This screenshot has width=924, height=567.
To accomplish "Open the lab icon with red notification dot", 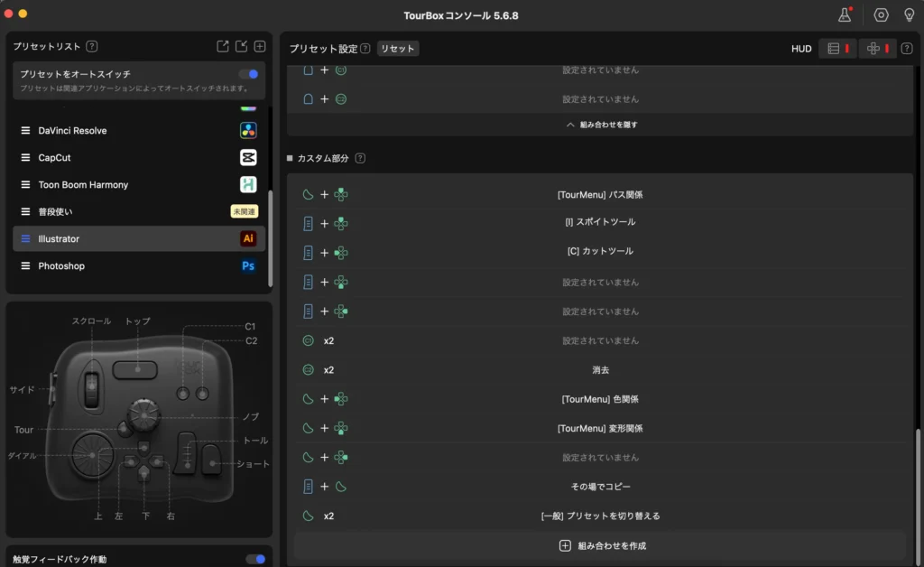I will click(843, 15).
